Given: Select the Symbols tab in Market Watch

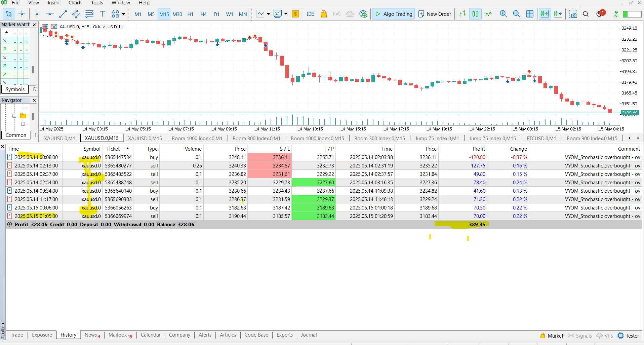Looking at the screenshot, I should (15, 89).
